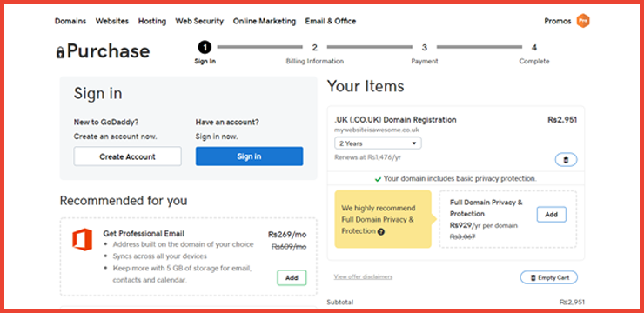Click the blue Sign in button
The width and height of the screenshot is (644, 313).
pos(249,156)
